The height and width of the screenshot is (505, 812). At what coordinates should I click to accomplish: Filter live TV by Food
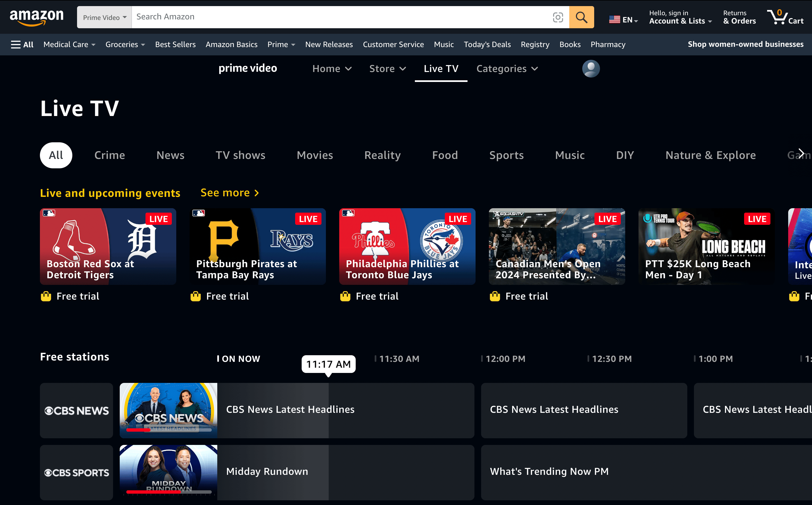click(x=445, y=155)
